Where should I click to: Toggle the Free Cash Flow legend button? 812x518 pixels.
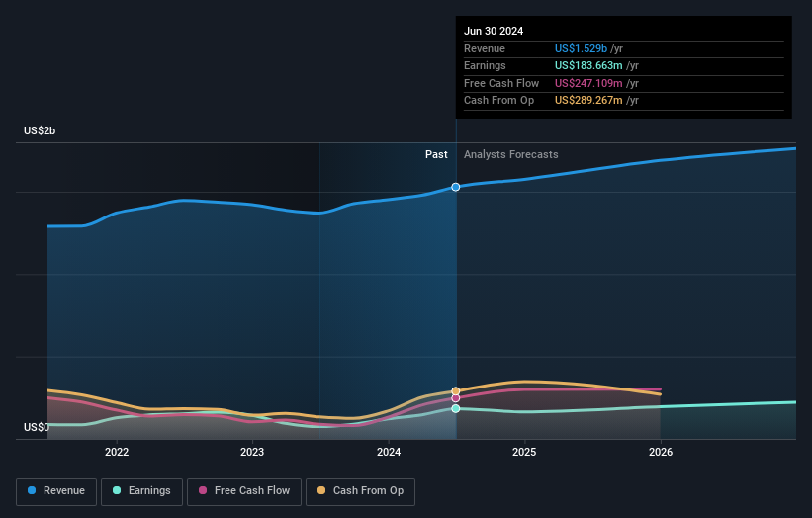coord(244,491)
